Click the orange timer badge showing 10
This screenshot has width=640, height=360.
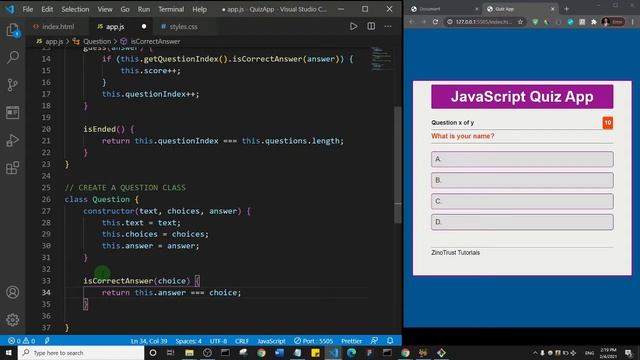coord(608,122)
